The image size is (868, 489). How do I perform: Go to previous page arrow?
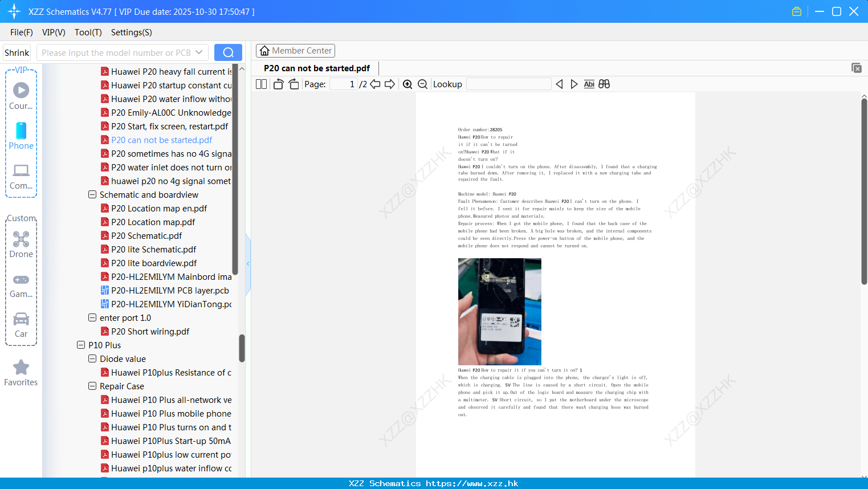(375, 84)
